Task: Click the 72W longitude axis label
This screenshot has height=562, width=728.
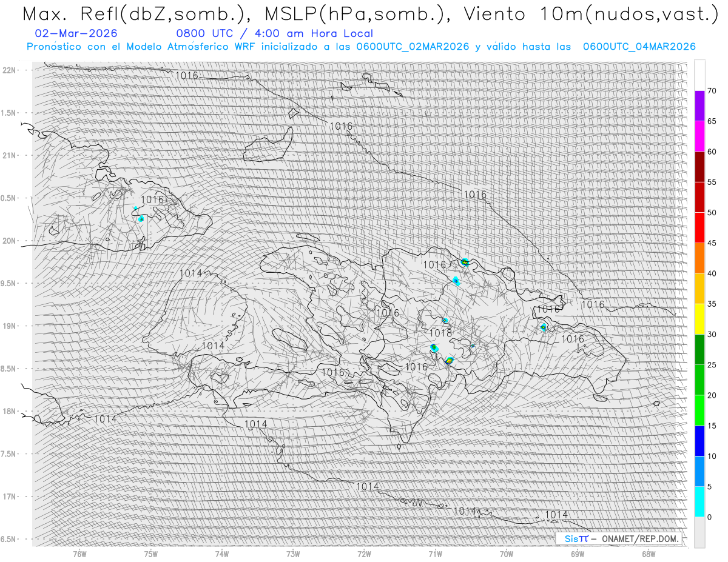Action: 364,554
